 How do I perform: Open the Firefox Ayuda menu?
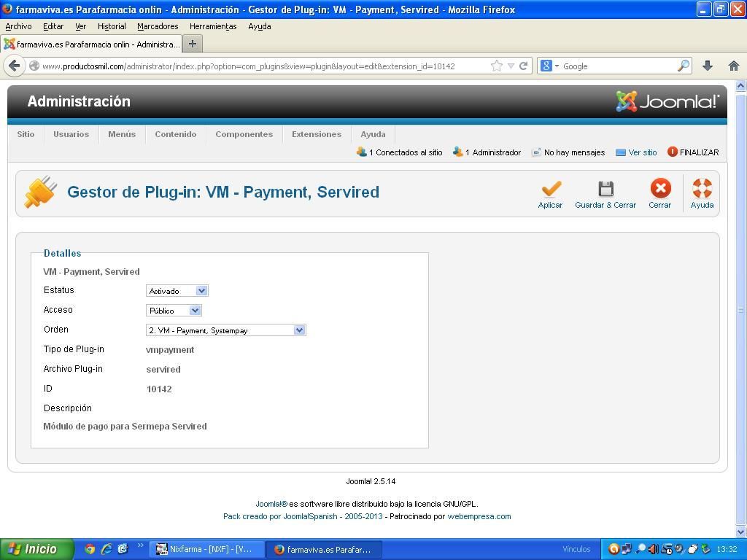(260, 26)
